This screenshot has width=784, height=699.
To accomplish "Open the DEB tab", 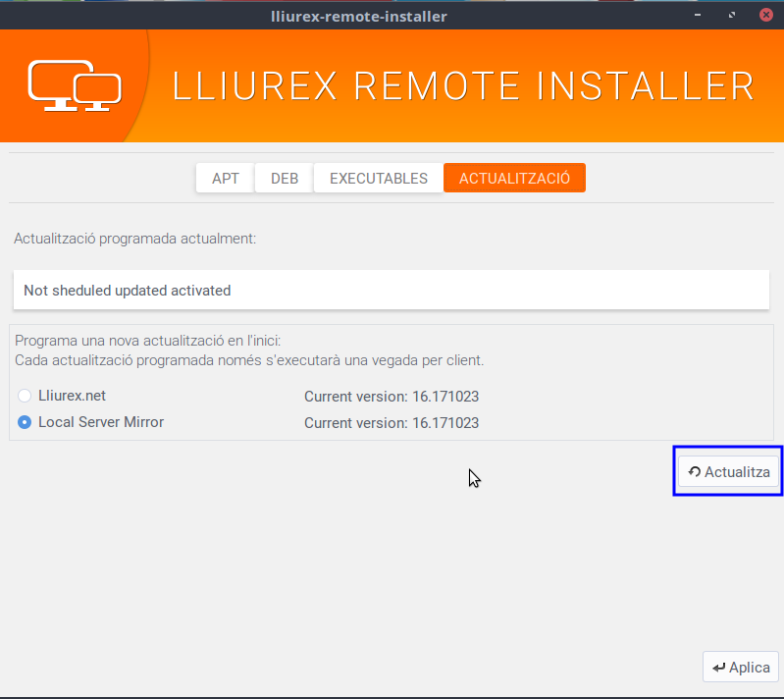I will [x=285, y=179].
